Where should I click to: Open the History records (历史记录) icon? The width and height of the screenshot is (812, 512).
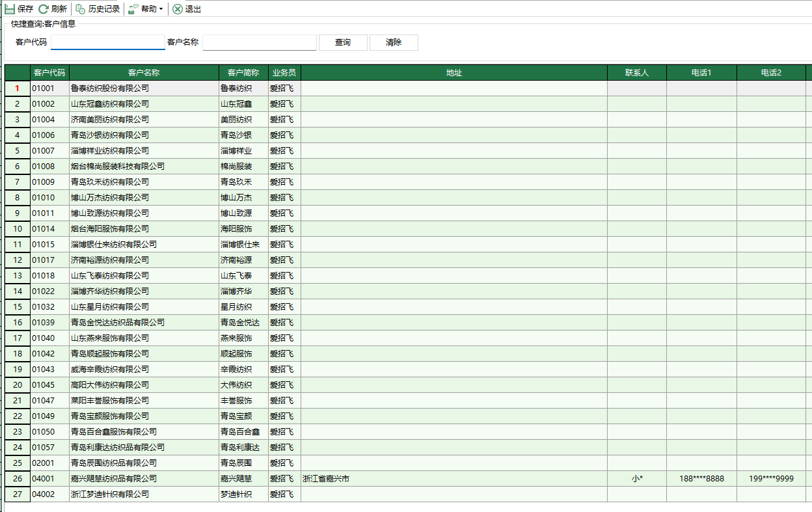(80, 9)
